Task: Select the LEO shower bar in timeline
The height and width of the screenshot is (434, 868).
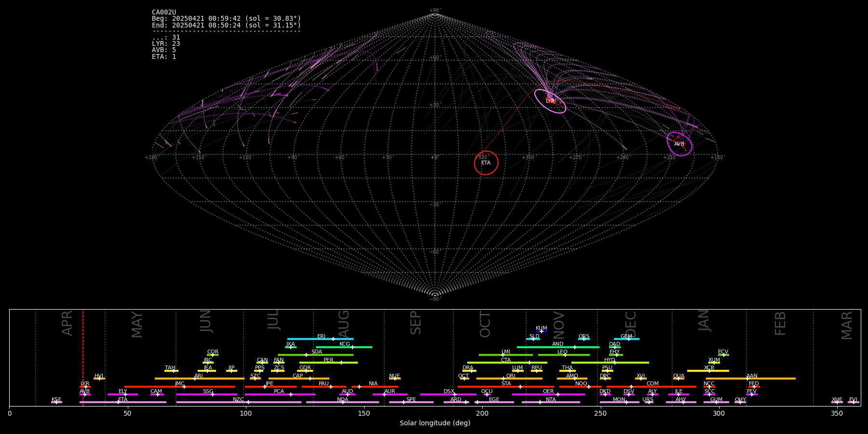Action: click(x=564, y=355)
